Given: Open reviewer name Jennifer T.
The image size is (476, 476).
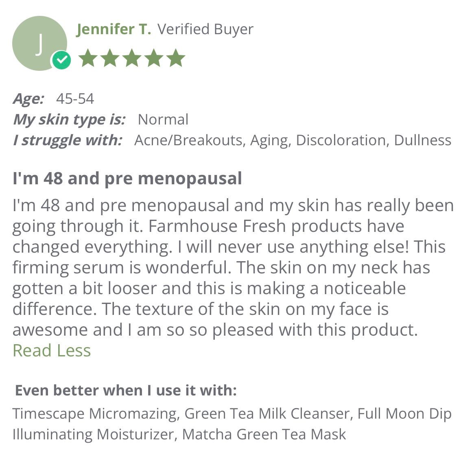Looking at the screenshot, I should [114, 29].
